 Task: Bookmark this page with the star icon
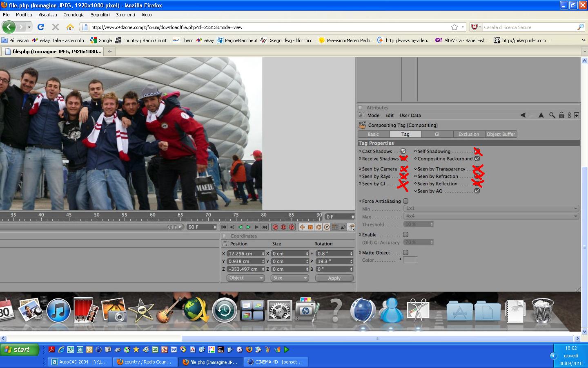[x=454, y=27]
